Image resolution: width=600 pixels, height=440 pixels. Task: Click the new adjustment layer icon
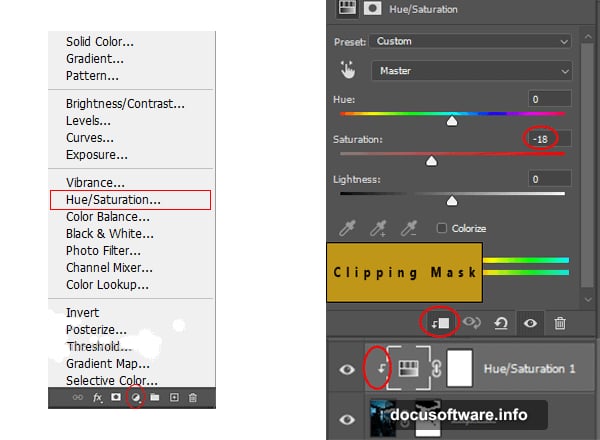(x=136, y=398)
